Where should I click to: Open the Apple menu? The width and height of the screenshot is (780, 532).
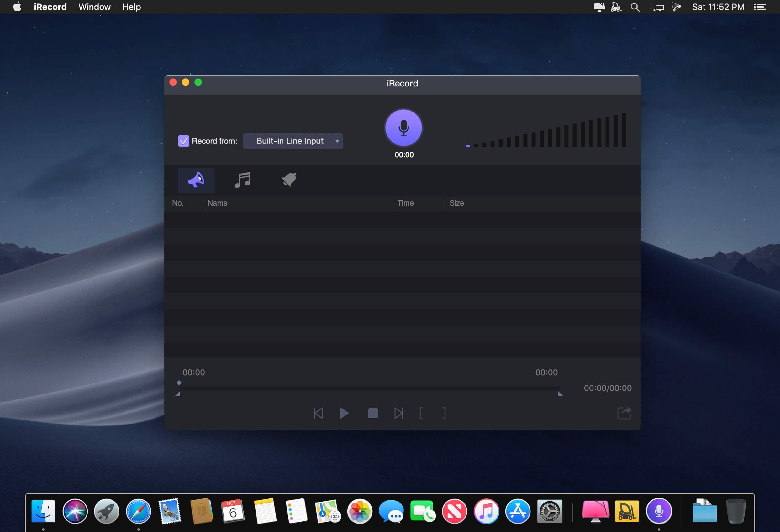(x=17, y=7)
